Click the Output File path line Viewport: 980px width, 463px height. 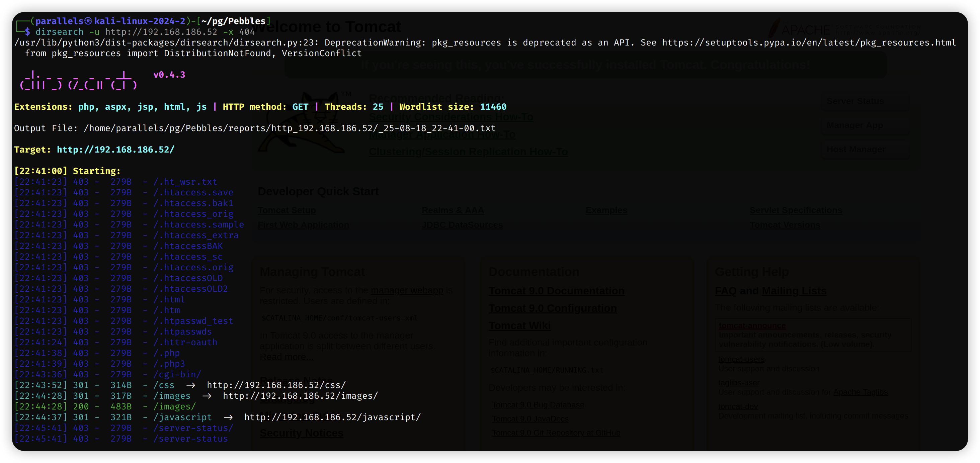point(255,128)
